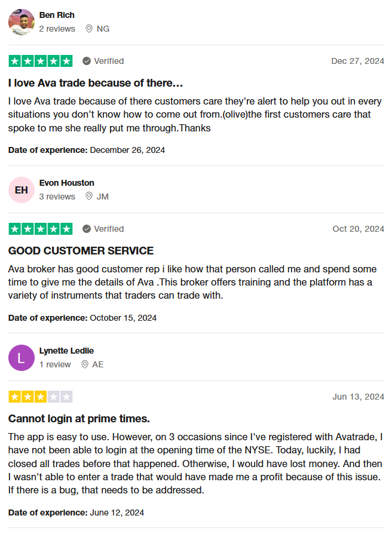Open the 'Cannot login at prime times.' review title

(x=79, y=419)
